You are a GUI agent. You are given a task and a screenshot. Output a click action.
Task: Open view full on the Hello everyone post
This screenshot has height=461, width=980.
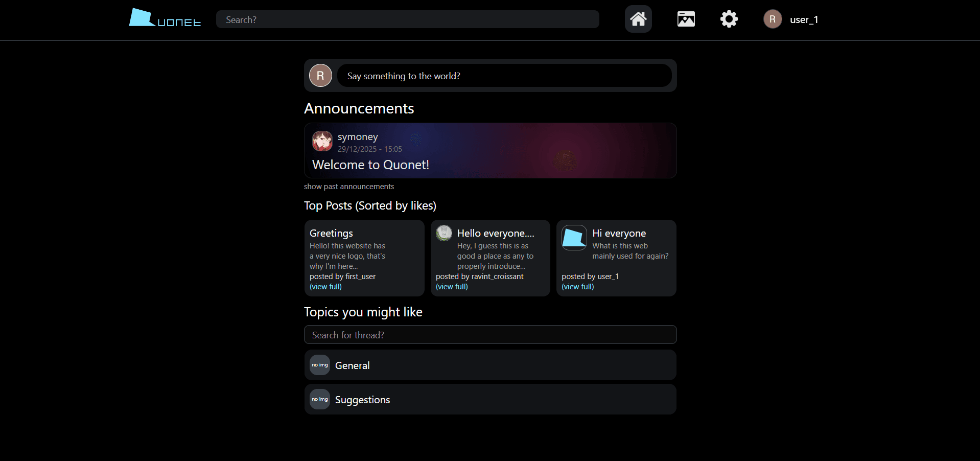point(452,287)
